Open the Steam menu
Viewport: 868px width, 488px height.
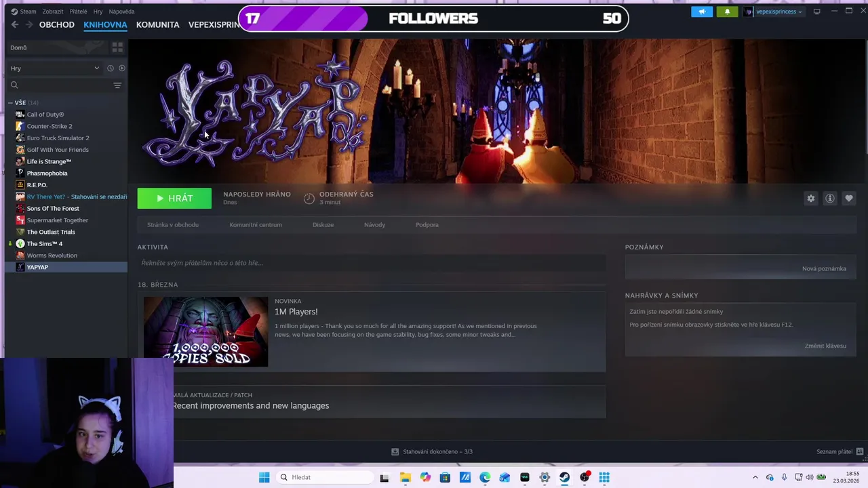pyautogui.click(x=28, y=12)
